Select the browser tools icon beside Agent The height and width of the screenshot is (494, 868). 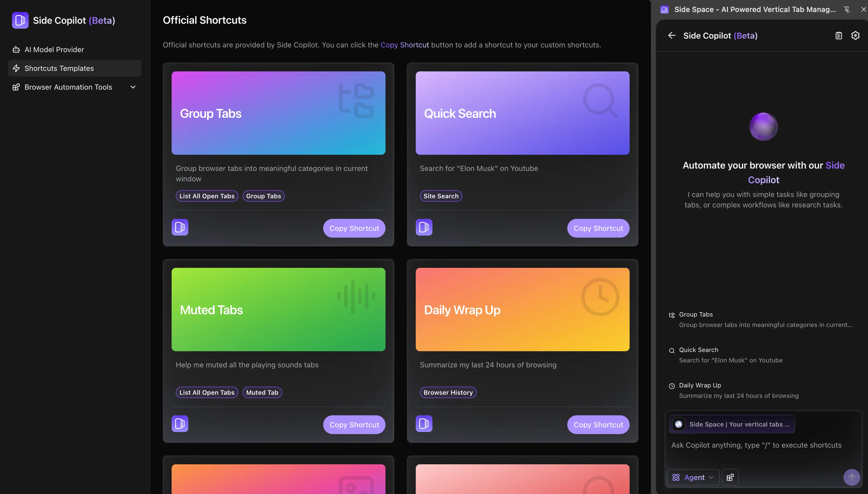730,477
